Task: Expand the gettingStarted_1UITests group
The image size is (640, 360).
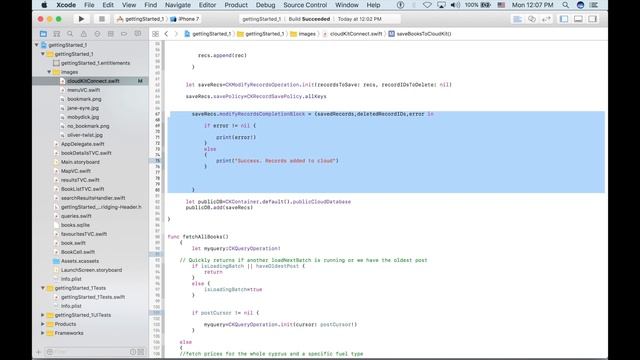Action: [43, 315]
